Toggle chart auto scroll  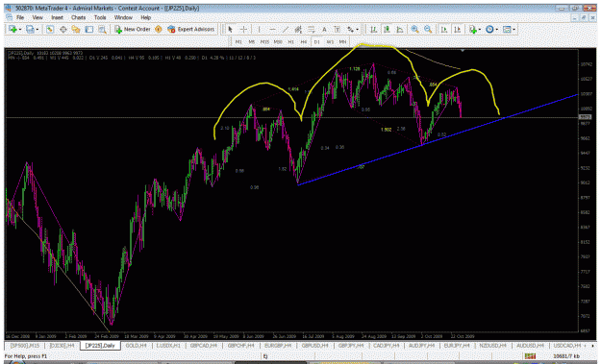click(x=444, y=29)
